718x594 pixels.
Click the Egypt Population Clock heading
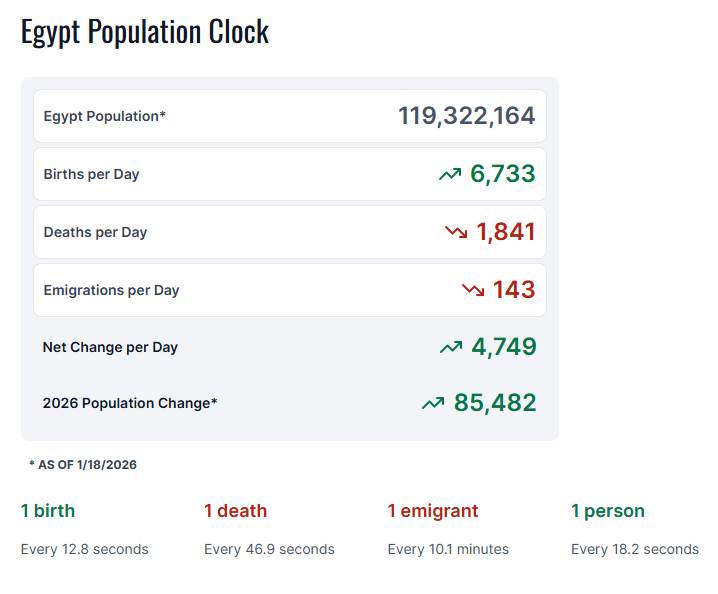[145, 32]
